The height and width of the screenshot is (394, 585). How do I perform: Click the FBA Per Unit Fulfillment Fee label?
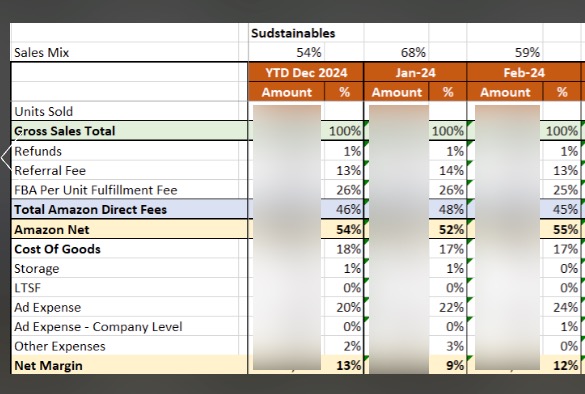click(96, 190)
